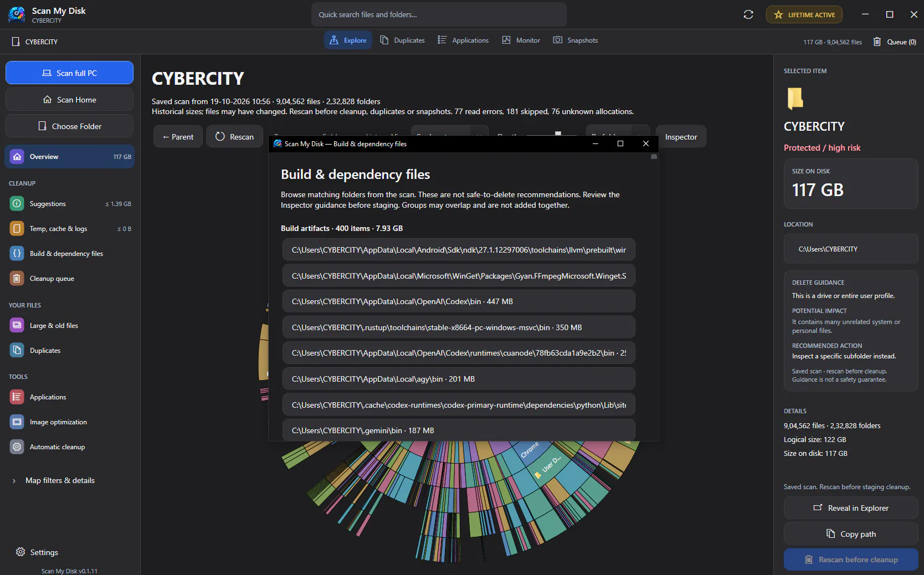Screen dimensions: 924x575
Task: Select the .gemini\bin 187 MB row
Action: [458, 430]
